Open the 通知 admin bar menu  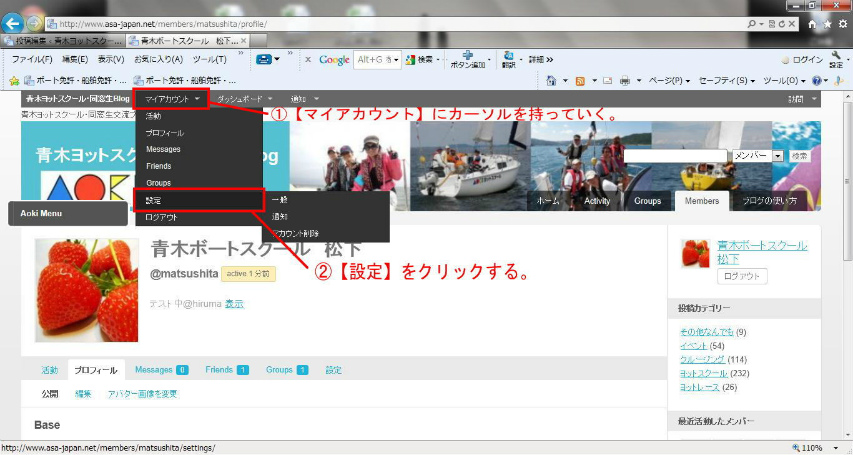304,99
